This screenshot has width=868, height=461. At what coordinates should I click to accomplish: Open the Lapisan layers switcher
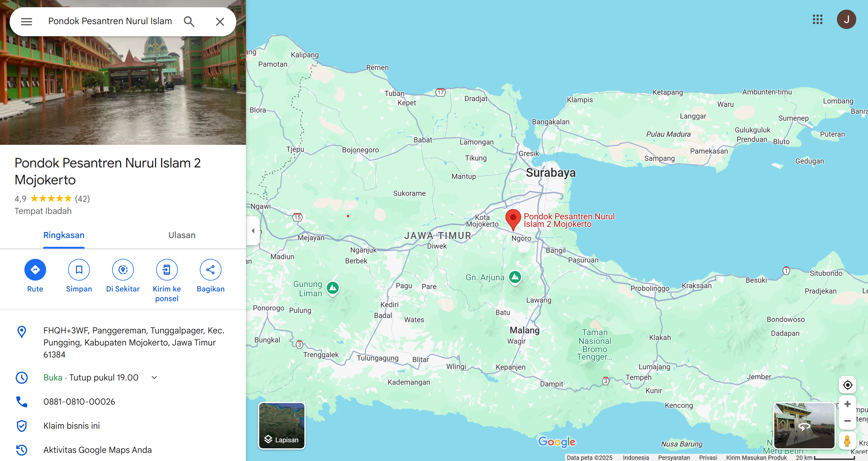pos(282,426)
